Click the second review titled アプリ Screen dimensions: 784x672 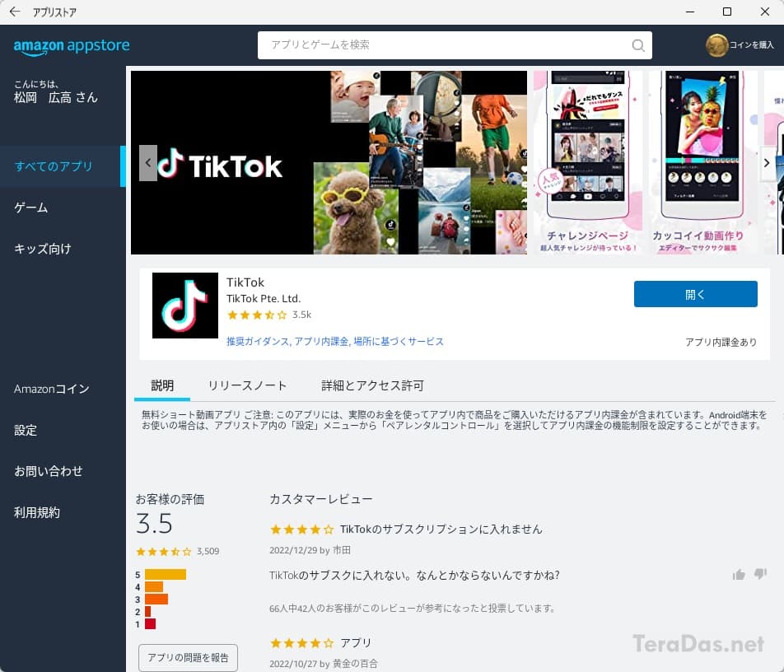click(356, 643)
